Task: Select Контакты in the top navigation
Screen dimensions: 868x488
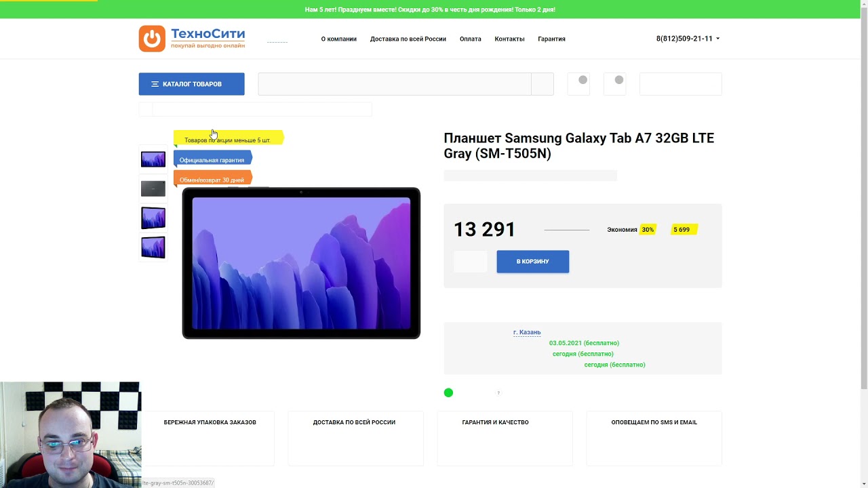Action: click(x=509, y=39)
